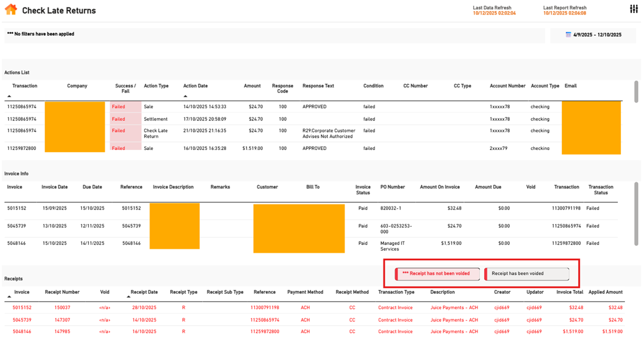Open the filter settings icon at top right
The width and height of the screenshot is (644, 357).
click(x=634, y=9)
